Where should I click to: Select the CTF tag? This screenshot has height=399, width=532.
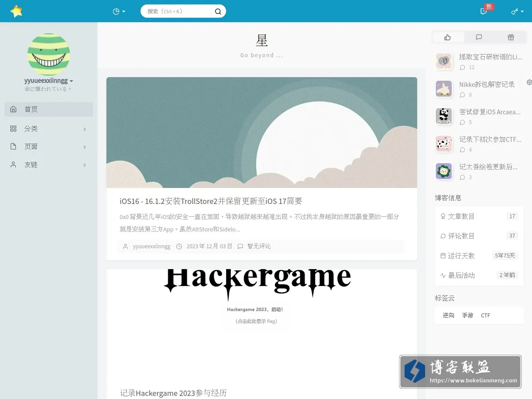[x=485, y=315]
